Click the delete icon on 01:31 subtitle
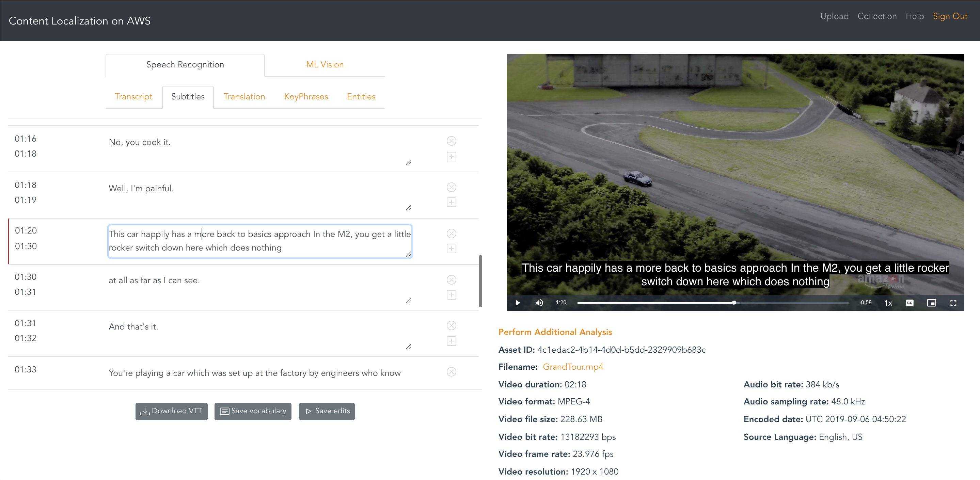The image size is (980, 480). tap(451, 326)
